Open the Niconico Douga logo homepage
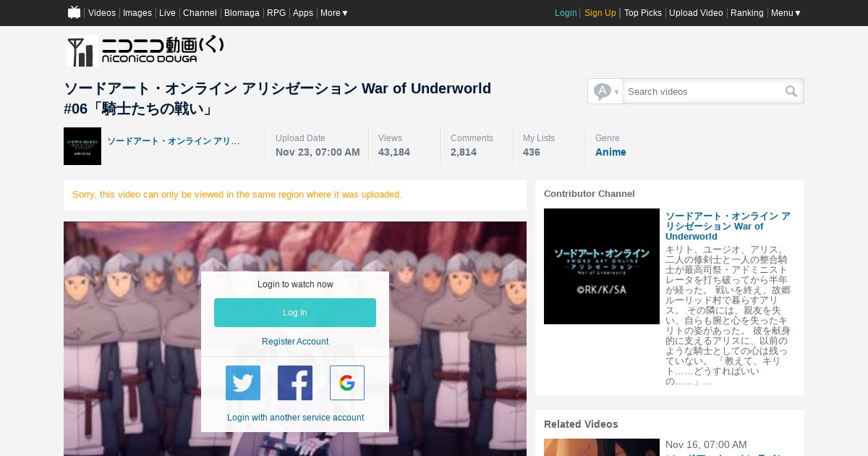The height and width of the screenshot is (456, 868). (x=145, y=51)
